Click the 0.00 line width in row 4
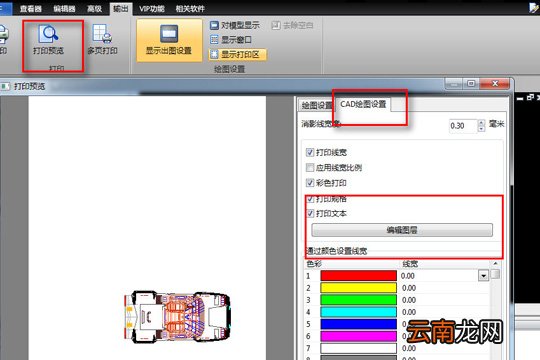Screen dimensions: 540x360 click(x=409, y=312)
